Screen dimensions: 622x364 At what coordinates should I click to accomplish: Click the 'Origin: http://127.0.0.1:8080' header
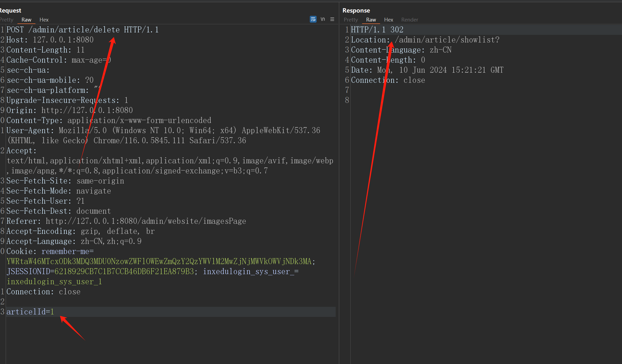(69, 110)
